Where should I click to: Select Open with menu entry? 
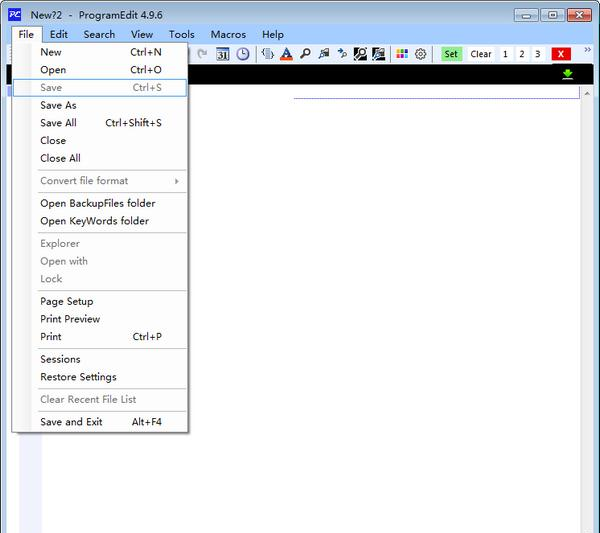click(x=100, y=261)
